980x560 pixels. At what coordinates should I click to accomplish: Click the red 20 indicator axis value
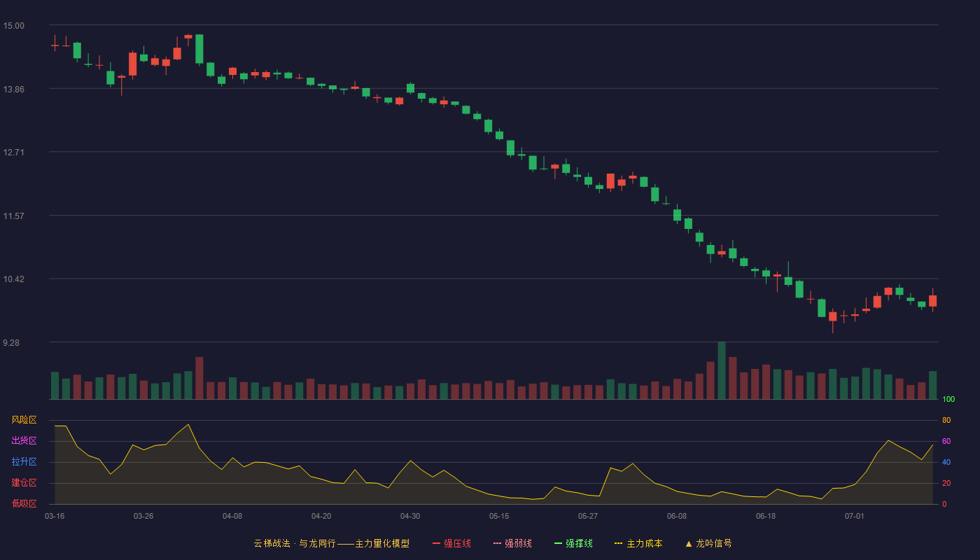946,483
